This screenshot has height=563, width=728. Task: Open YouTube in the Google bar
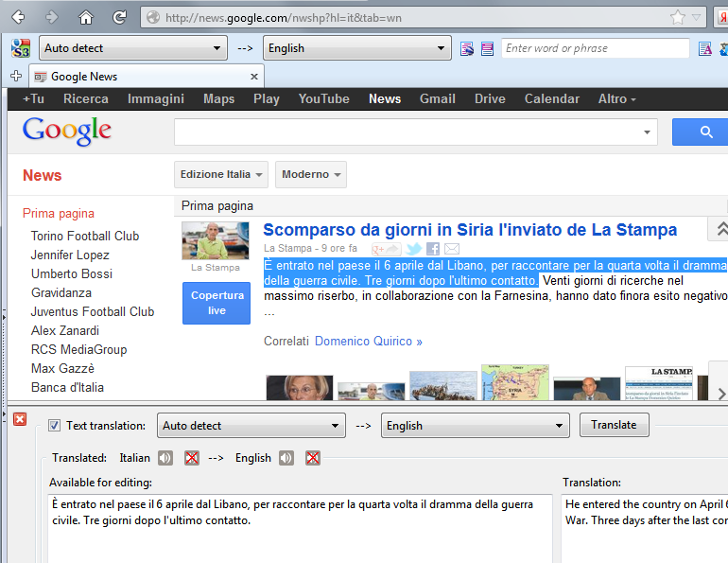click(323, 99)
